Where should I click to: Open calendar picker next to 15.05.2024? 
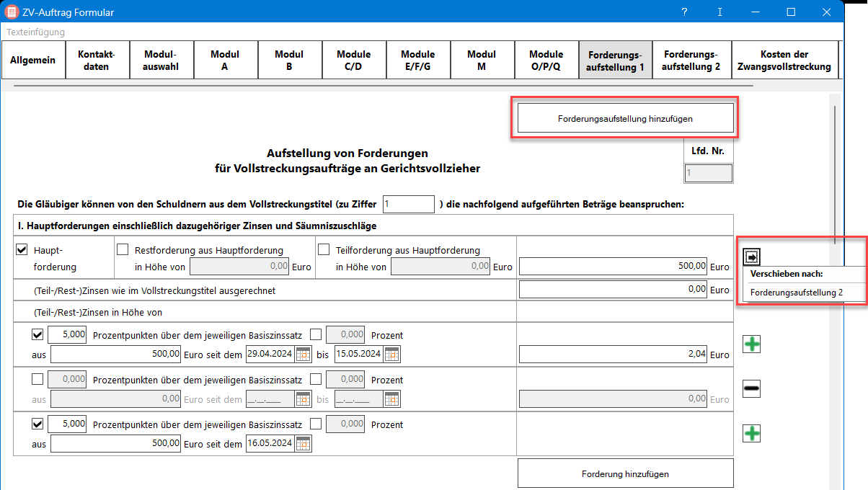391,355
